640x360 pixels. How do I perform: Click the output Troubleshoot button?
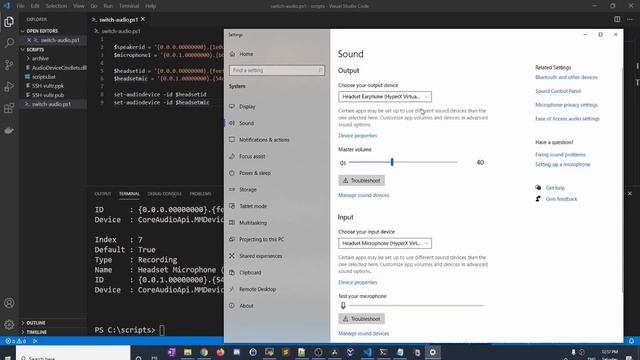click(361, 180)
